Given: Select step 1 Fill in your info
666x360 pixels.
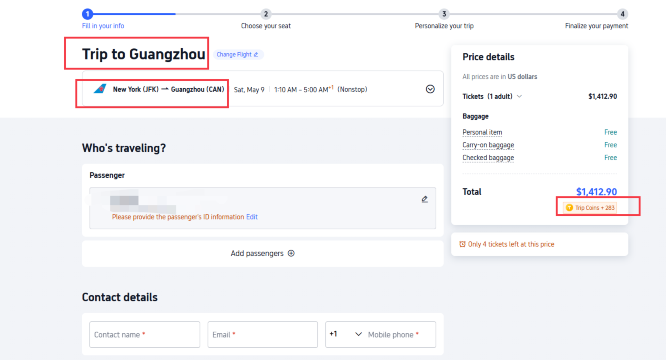Looking at the screenshot, I should [x=87, y=14].
